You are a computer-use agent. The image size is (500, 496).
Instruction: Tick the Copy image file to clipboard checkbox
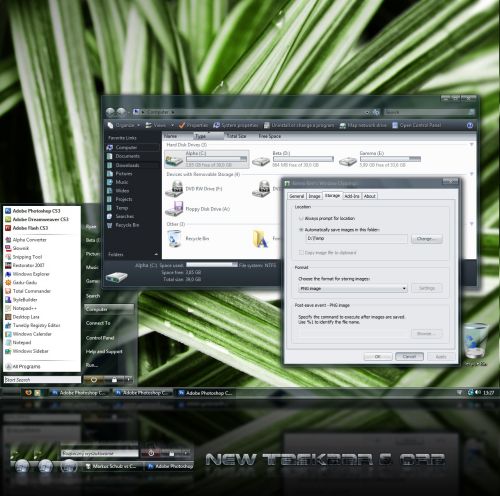click(301, 253)
